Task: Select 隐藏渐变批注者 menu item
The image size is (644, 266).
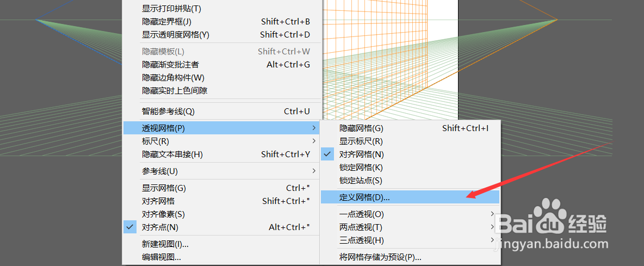Action: tap(222, 64)
